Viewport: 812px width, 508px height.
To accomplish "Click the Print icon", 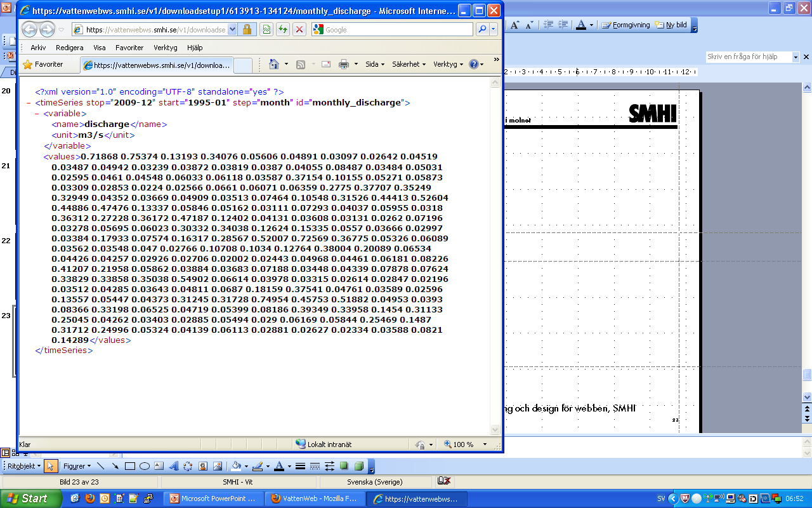I will click(x=344, y=64).
